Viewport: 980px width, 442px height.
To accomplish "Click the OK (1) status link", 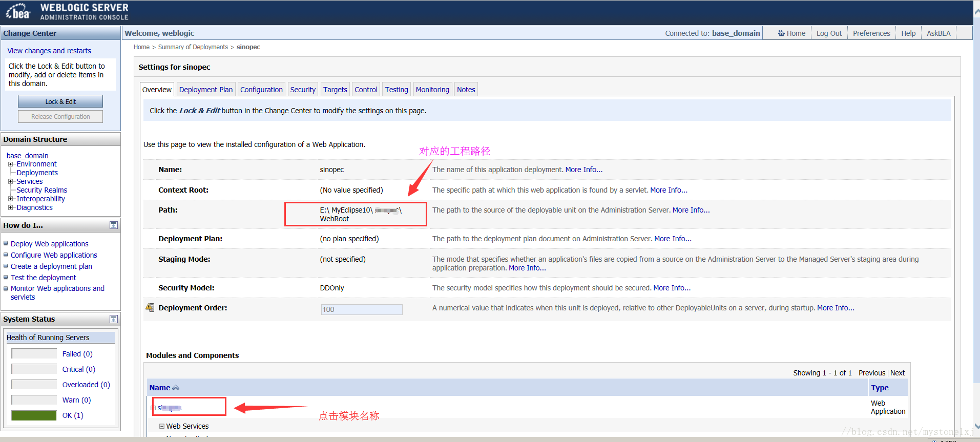I will coord(73,415).
